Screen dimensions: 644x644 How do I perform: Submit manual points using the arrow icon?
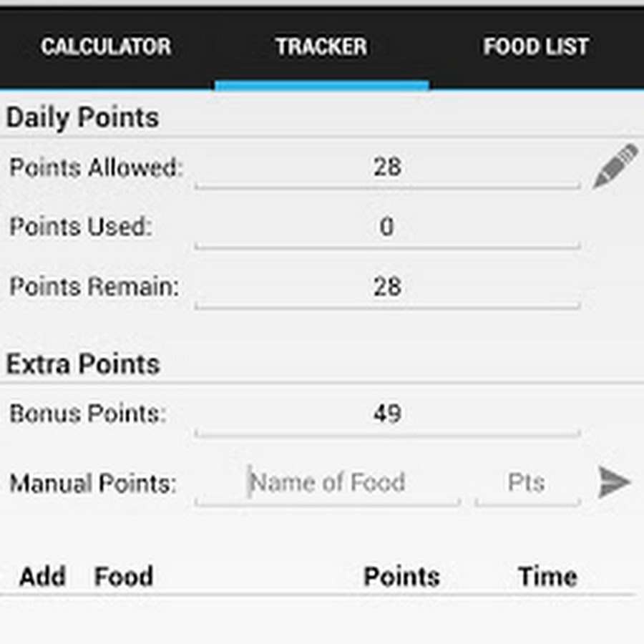(x=614, y=482)
